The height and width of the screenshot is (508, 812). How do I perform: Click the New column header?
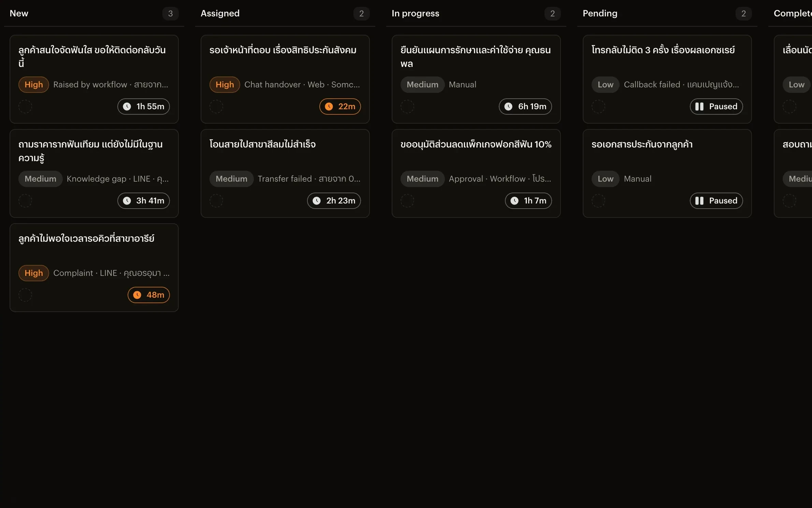click(x=19, y=13)
